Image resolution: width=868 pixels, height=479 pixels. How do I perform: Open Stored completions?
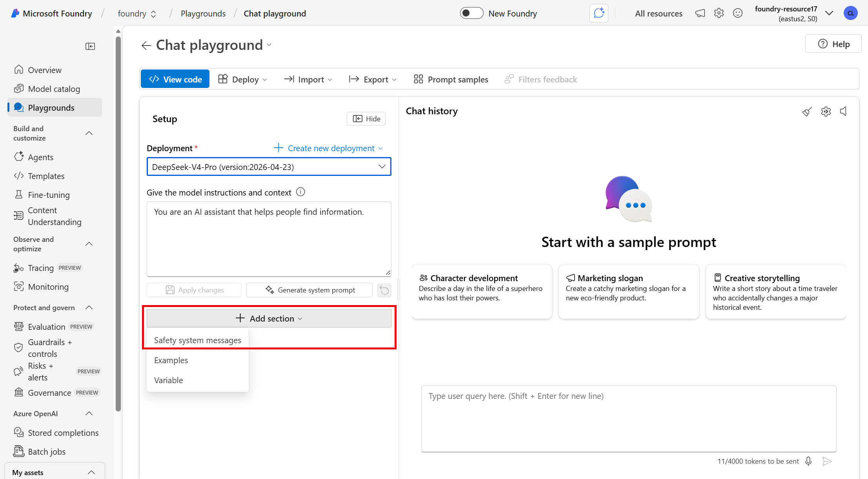pos(55,433)
